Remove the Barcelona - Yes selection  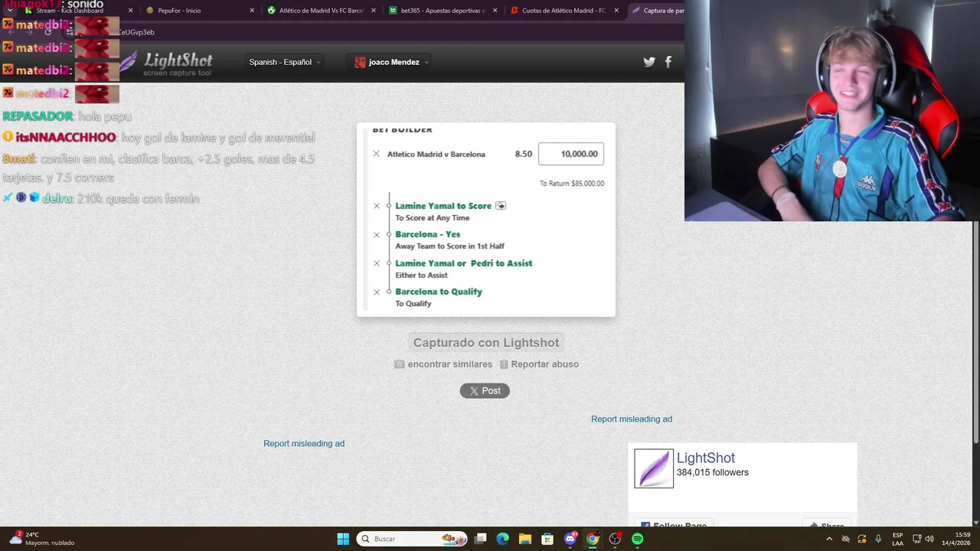point(377,235)
